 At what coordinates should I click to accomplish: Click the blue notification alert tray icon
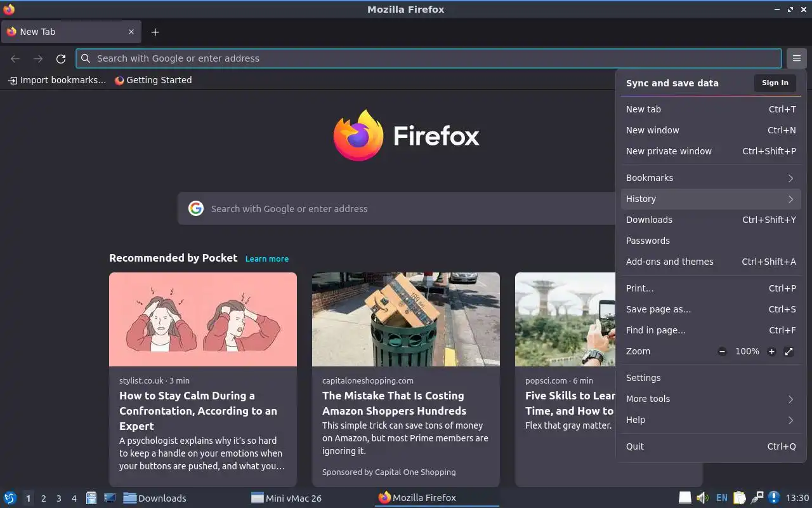click(x=774, y=498)
